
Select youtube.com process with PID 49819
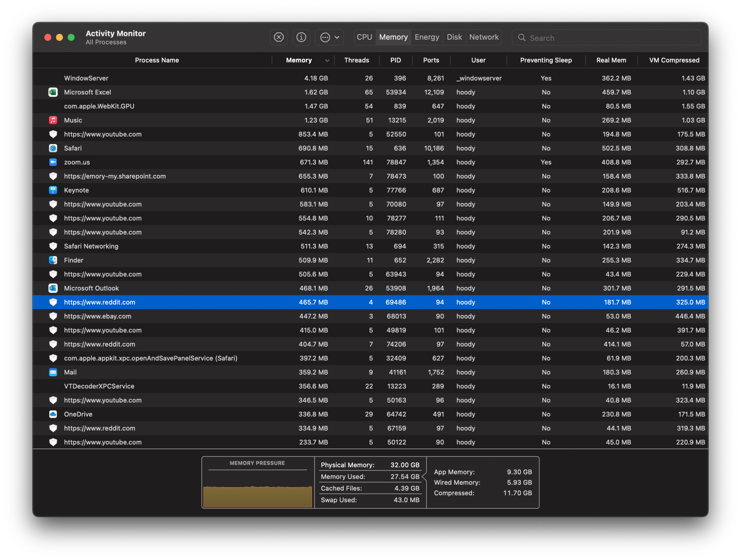(370, 330)
